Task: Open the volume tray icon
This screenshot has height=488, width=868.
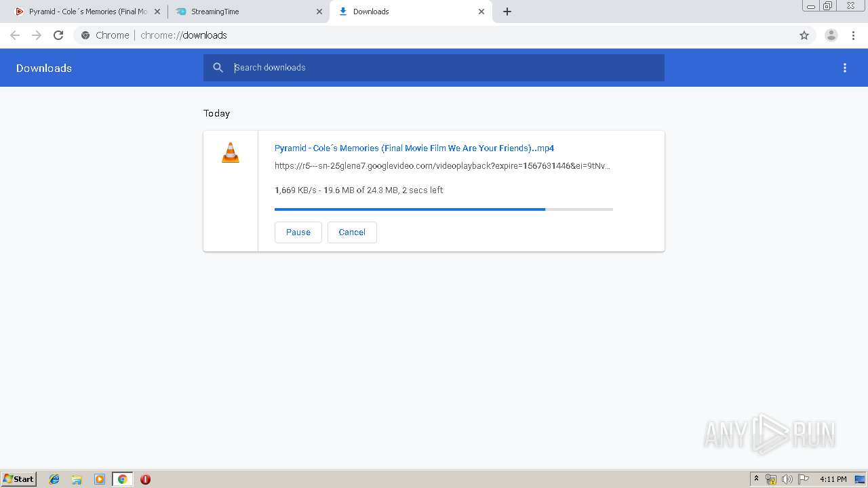Action: click(x=787, y=479)
